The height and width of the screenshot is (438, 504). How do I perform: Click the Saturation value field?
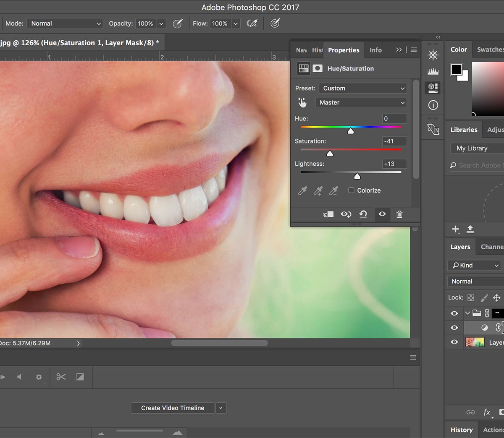(x=394, y=141)
